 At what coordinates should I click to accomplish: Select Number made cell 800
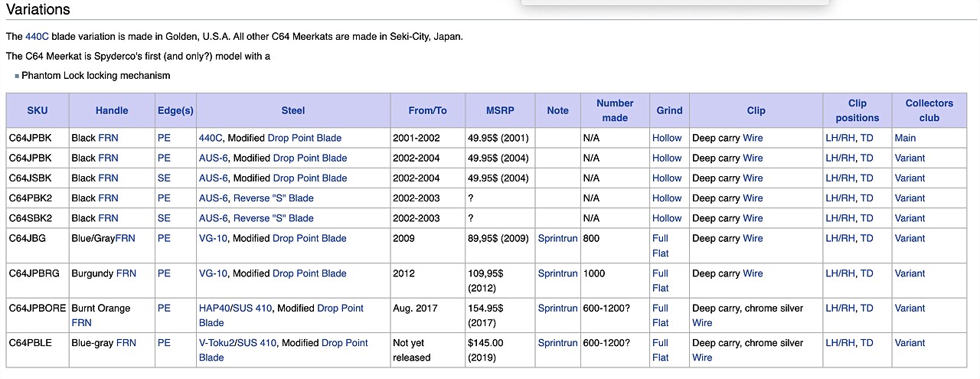(x=615, y=246)
